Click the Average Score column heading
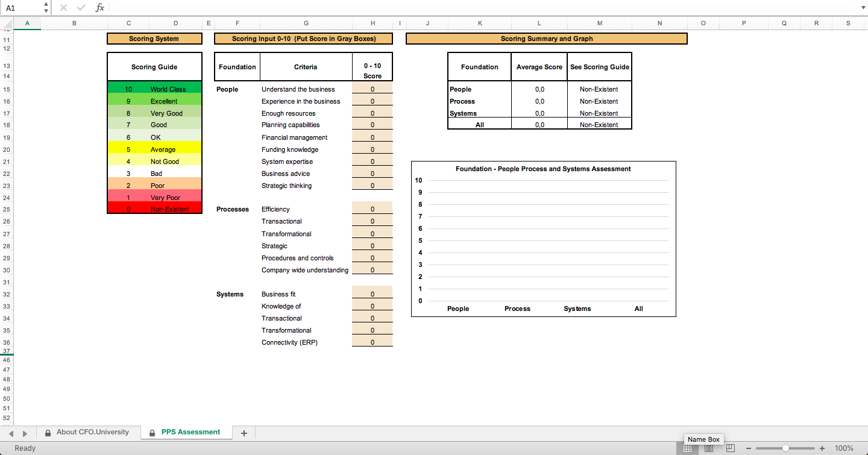This screenshot has height=455, width=868. [539, 67]
